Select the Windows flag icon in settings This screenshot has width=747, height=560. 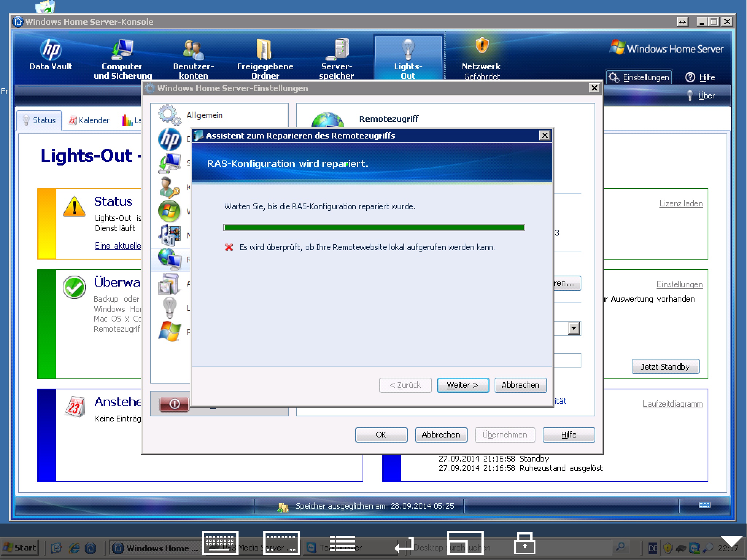[170, 331]
